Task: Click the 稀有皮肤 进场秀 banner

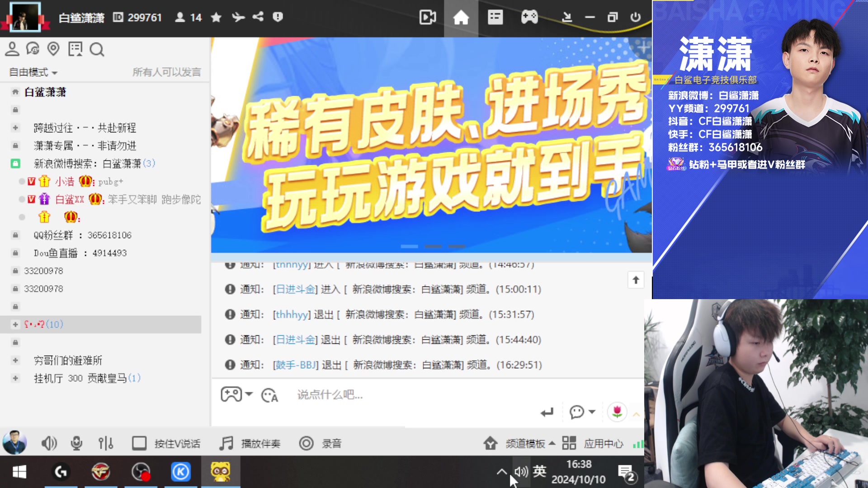Action: [x=431, y=145]
